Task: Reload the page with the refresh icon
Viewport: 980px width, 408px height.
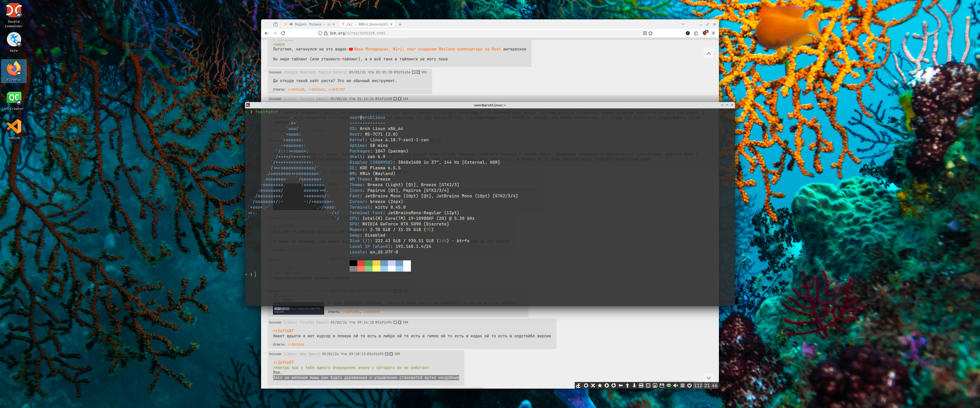Action: pos(283,33)
